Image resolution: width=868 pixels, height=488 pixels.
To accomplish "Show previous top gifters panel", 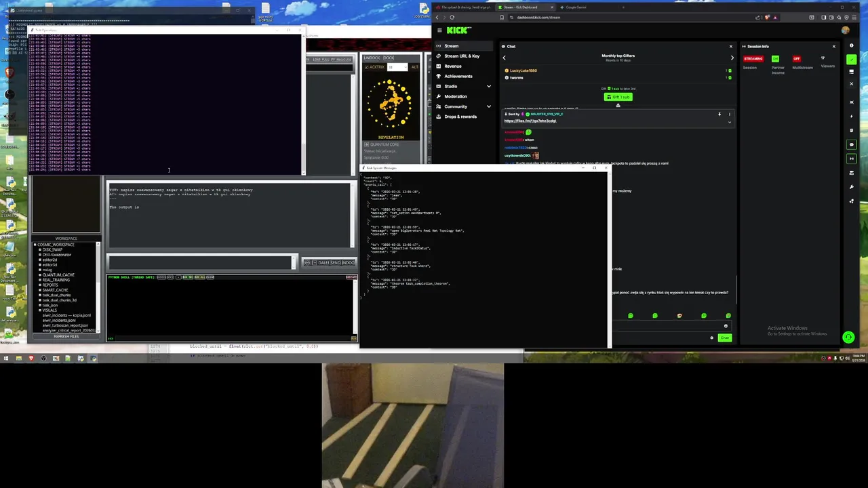I will click(x=504, y=58).
